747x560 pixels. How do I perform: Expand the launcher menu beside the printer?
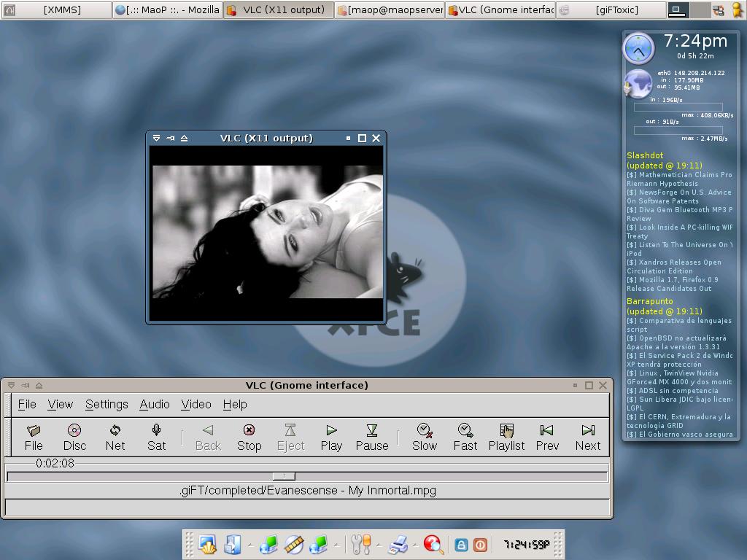point(415,545)
